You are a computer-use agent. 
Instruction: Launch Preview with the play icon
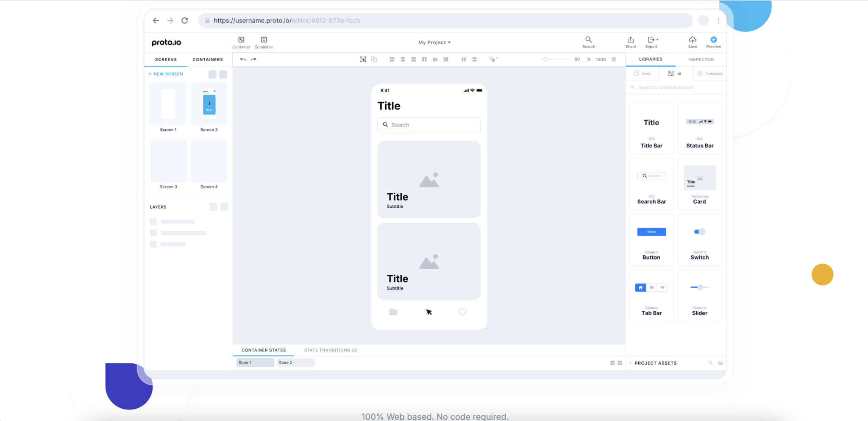pyautogui.click(x=714, y=40)
